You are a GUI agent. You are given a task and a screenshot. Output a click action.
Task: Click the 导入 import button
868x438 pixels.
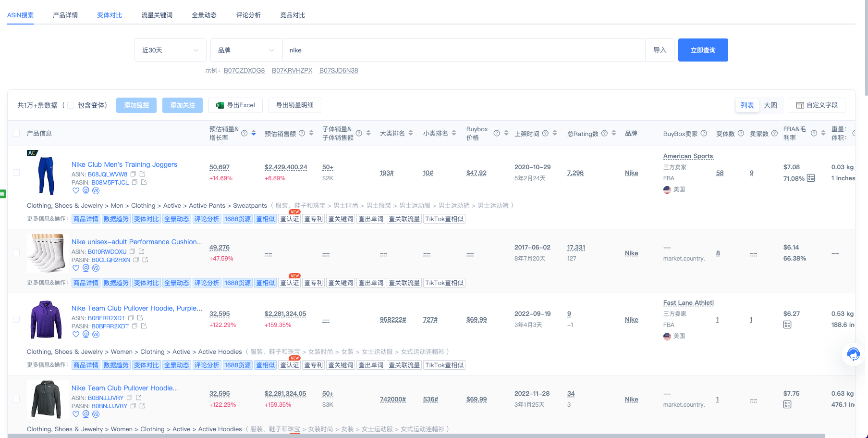tap(660, 50)
